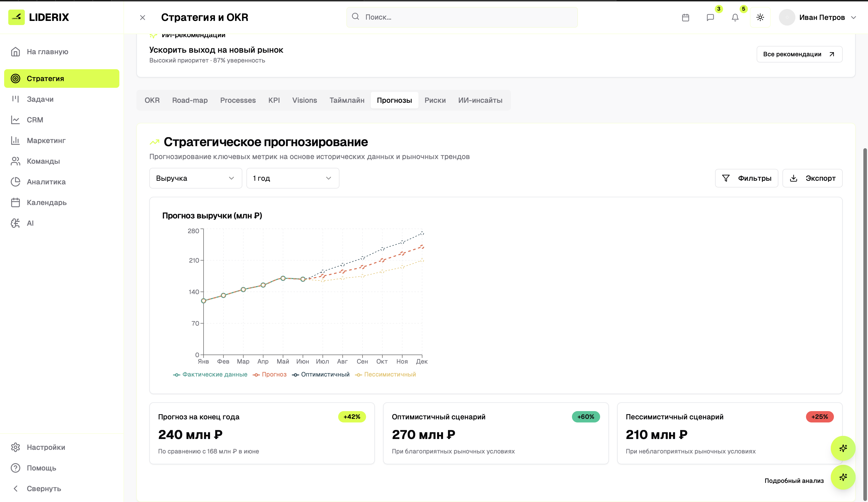Click the search magnifier icon
The width and height of the screenshot is (868, 502).
coord(355,17)
